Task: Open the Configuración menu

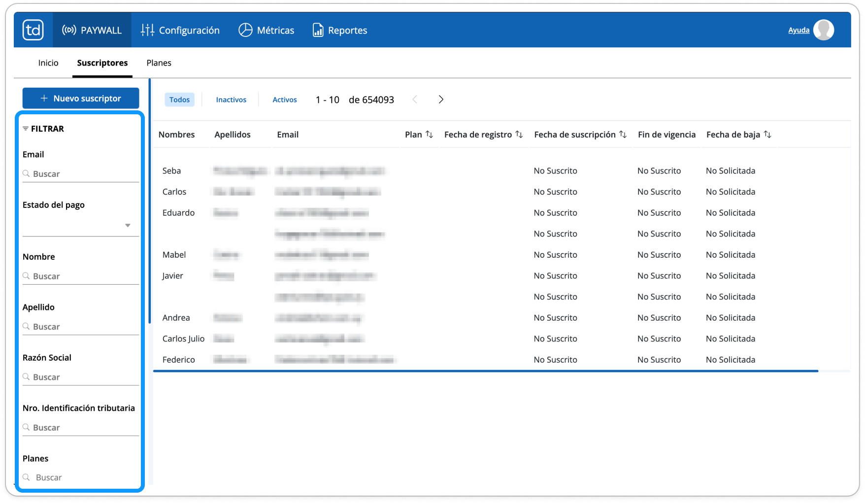Action: (x=180, y=30)
